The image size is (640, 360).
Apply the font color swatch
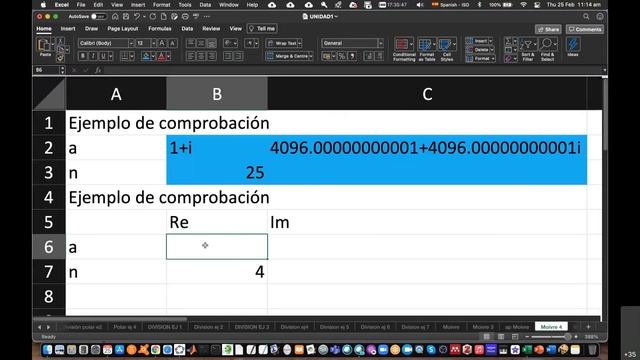161,56
